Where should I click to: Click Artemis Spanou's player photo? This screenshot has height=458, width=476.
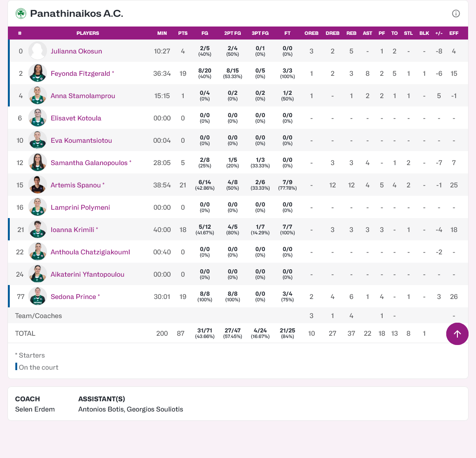[x=38, y=185]
